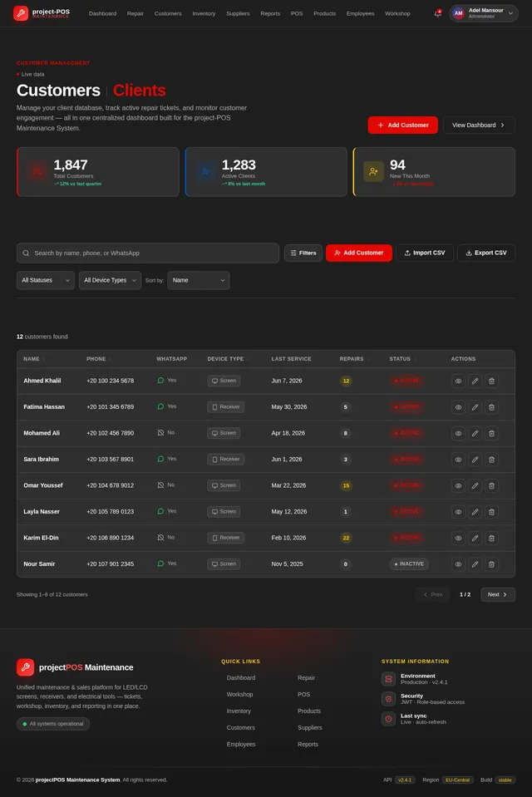Delete Karim El-Din's record
Image resolution: width=532 pixels, height=797 pixels.
pyautogui.click(x=491, y=539)
